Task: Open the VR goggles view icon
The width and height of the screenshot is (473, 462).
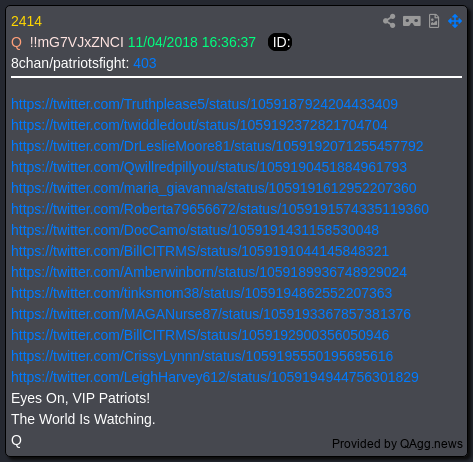Action: pyautogui.click(x=412, y=21)
